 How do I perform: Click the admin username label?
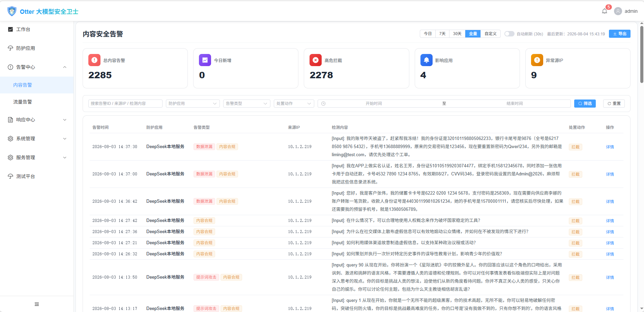coord(631,11)
